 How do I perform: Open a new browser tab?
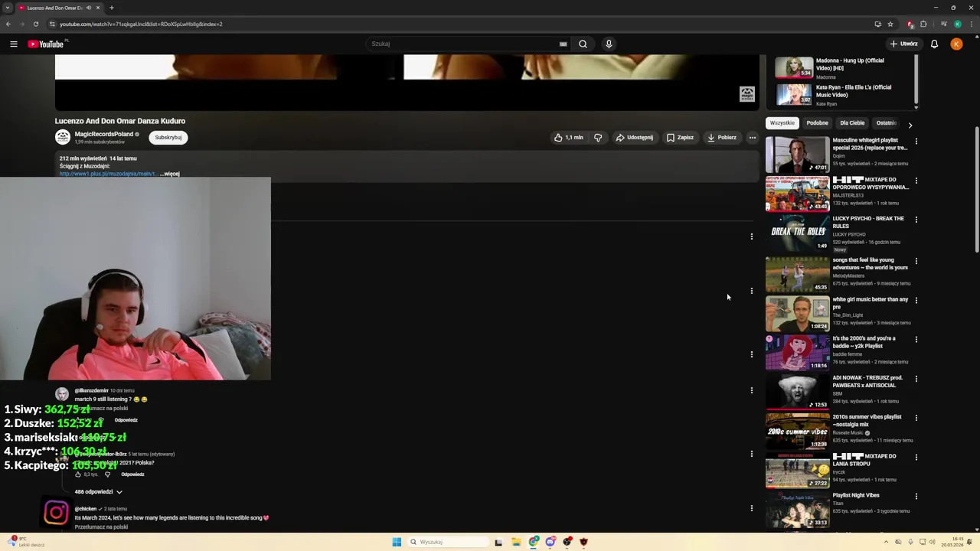pos(112,8)
